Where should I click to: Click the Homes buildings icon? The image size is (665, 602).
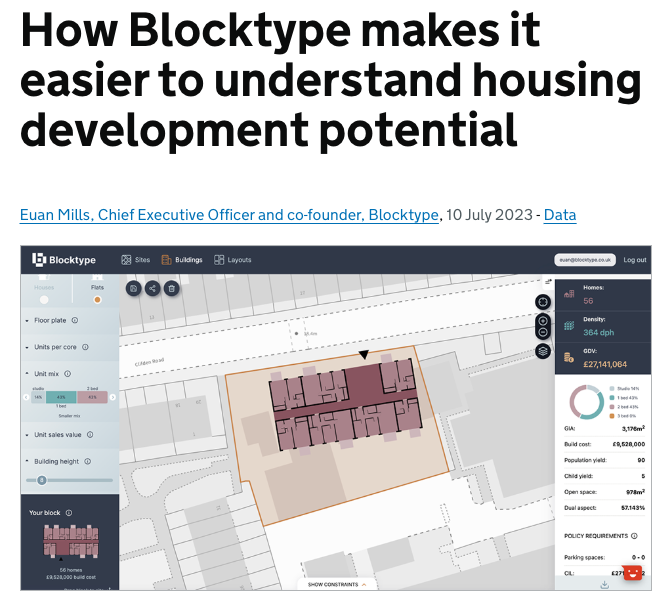click(x=569, y=294)
